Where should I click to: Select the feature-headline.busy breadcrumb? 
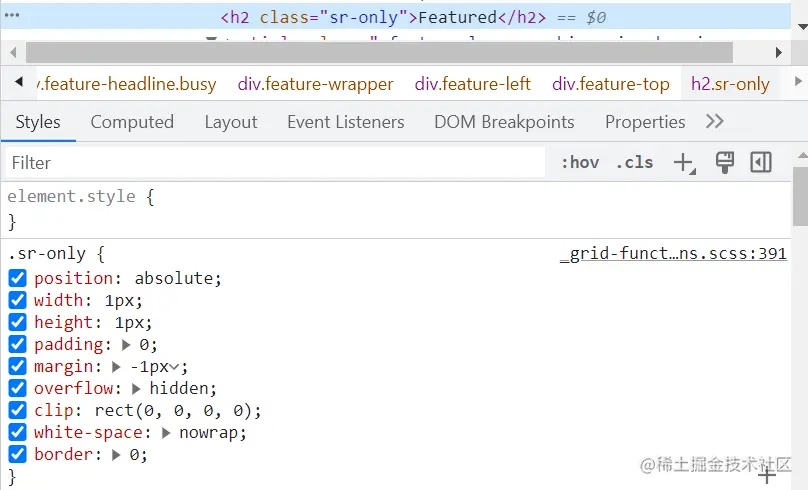tap(126, 84)
